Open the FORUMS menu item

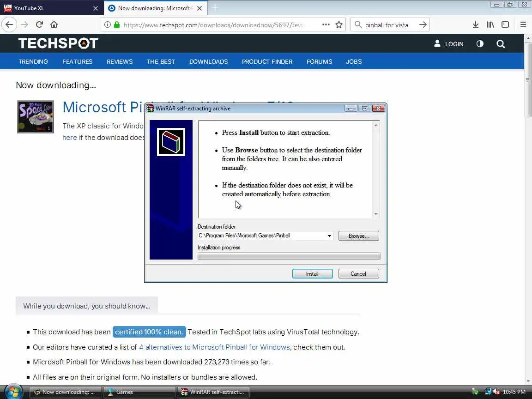319,61
